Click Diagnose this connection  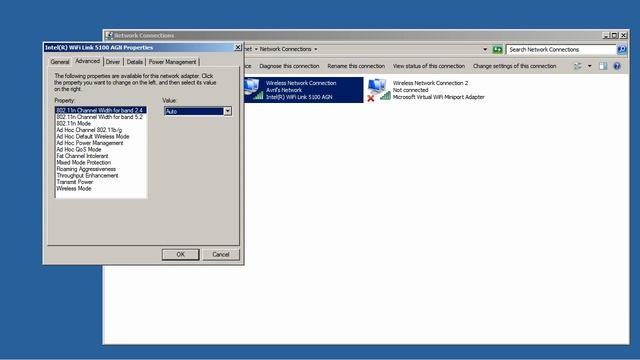289,66
